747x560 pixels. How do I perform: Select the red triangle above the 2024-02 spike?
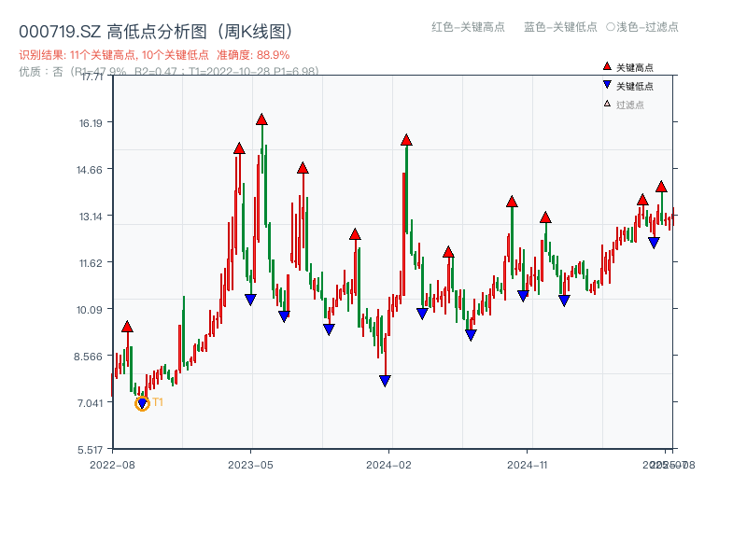pyautogui.click(x=406, y=140)
